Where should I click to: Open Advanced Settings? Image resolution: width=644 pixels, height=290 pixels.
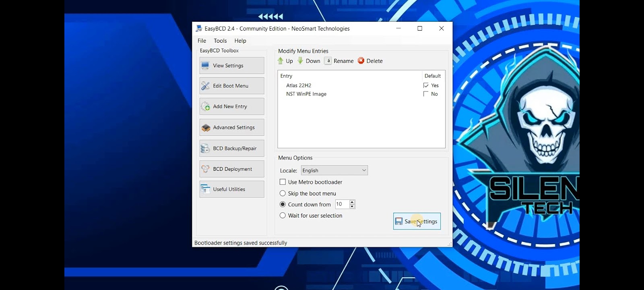[232, 127]
